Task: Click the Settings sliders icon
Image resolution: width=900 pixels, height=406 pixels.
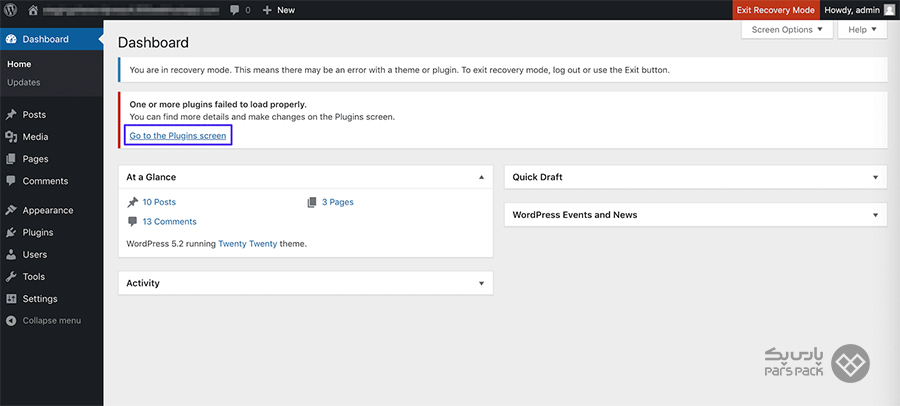Action: pos(10,299)
